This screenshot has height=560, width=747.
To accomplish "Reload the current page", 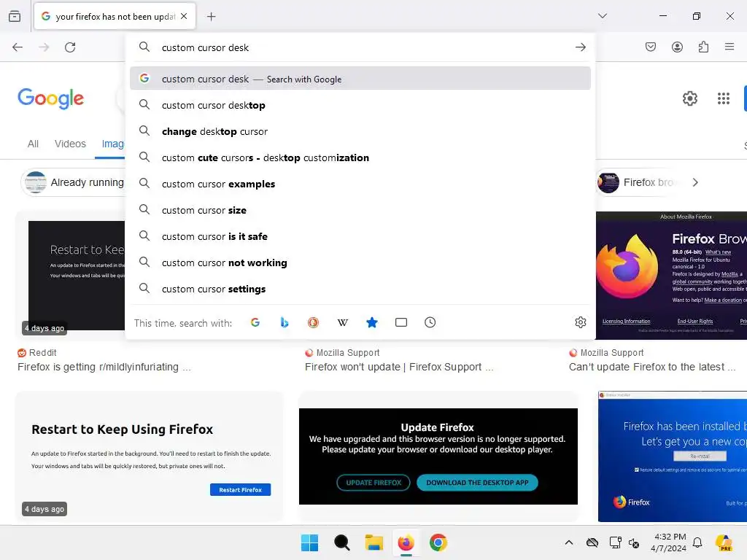I will [x=70, y=47].
